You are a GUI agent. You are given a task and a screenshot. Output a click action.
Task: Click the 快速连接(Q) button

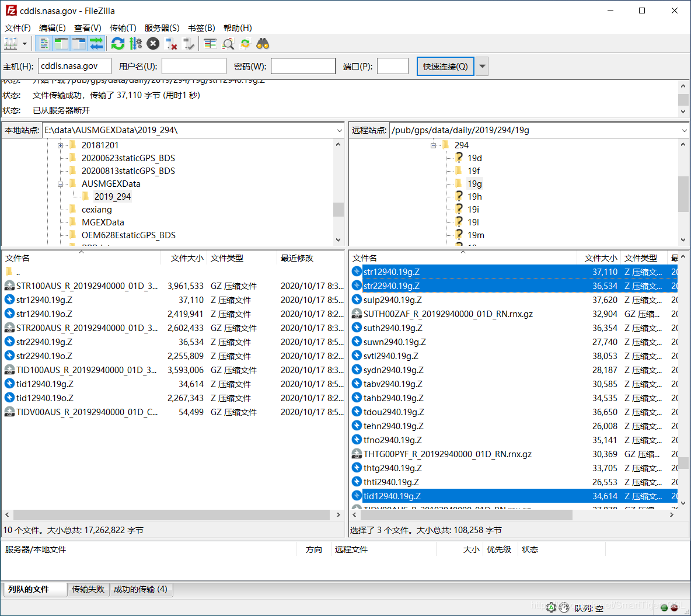point(445,66)
